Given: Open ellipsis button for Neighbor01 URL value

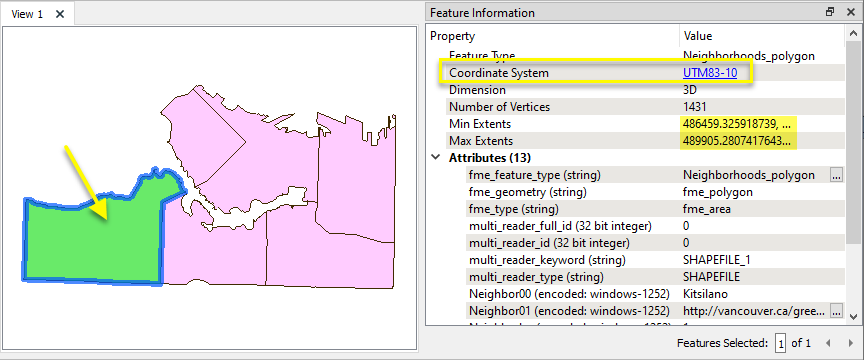Looking at the screenshot, I should (836, 310).
